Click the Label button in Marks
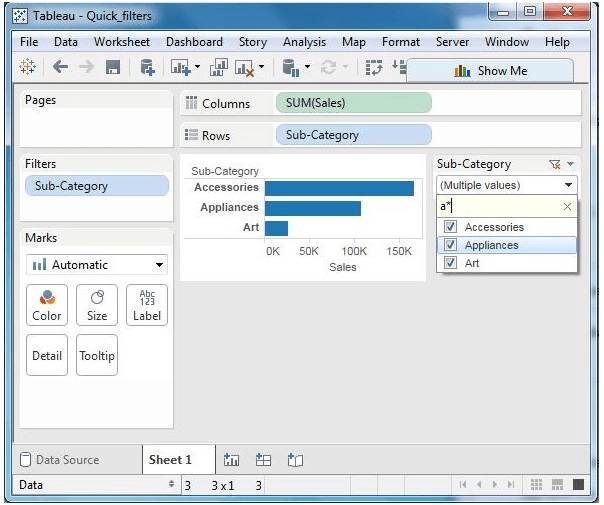604x505 pixels. (146, 305)
